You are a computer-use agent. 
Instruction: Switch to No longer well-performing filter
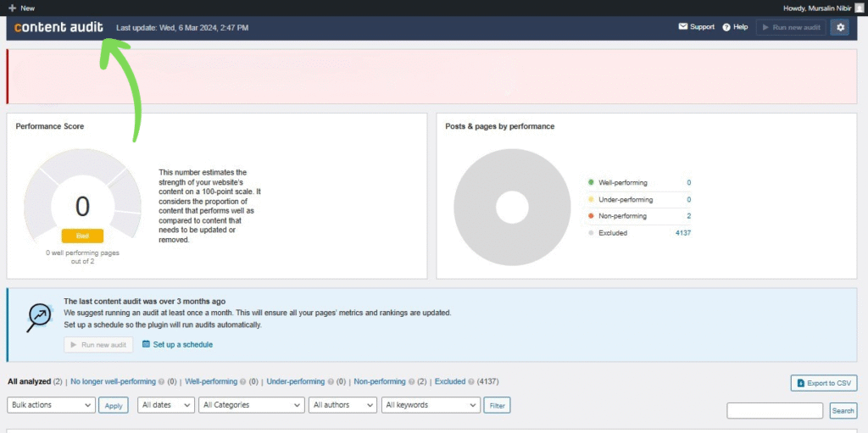point(113,381)
